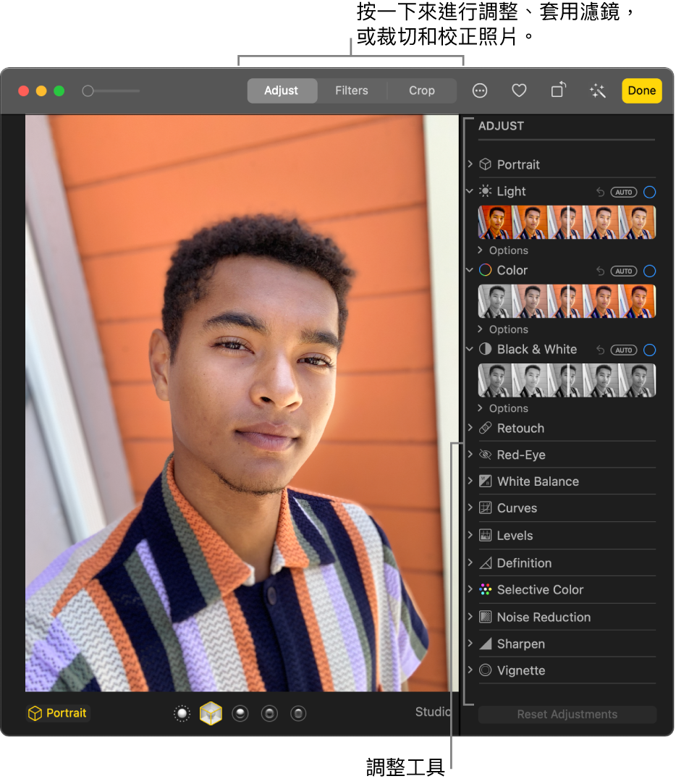Click the Black & White half-circle icon
The height and width of the screenshot is (784, 676).
pos(485,349)
